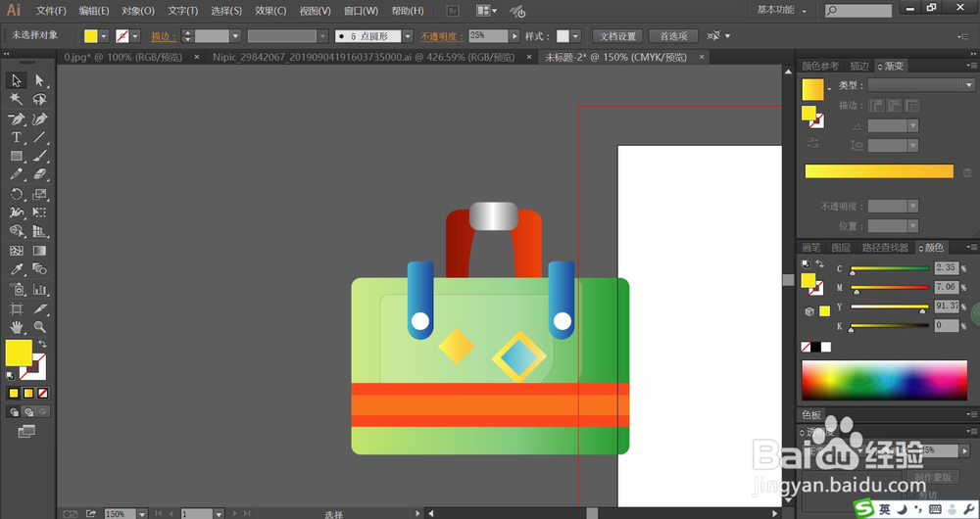
Task: Select the Column Graph tool
Action: [x=40, y=289]
